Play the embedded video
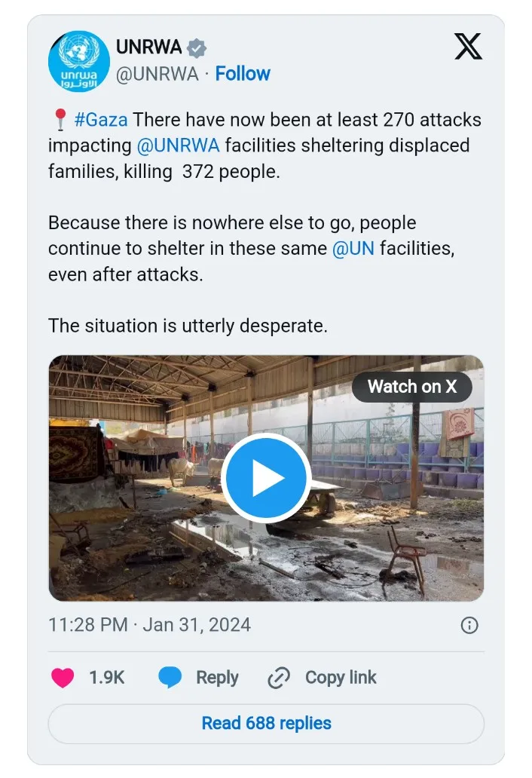Screen dimensions: 532x778 click(x=266, y=479)
